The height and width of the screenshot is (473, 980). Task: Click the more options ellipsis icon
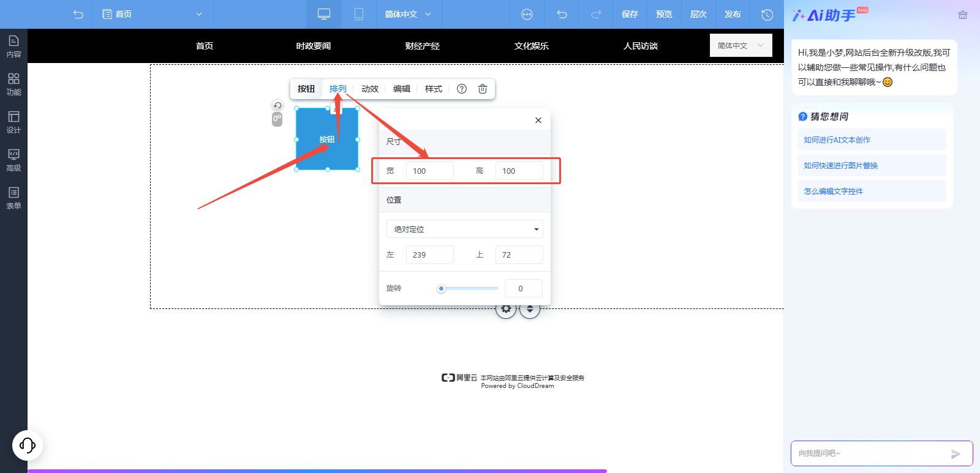[527, 14]
